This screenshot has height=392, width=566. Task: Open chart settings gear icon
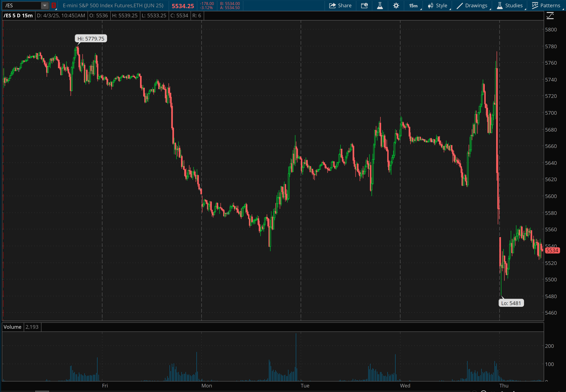(x=396, y=6)
